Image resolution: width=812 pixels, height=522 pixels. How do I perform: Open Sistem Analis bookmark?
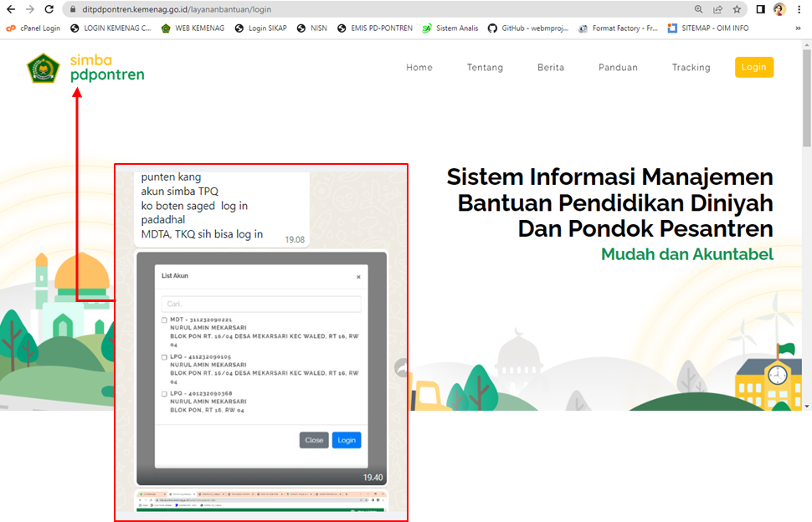click(x=450, y=28)
